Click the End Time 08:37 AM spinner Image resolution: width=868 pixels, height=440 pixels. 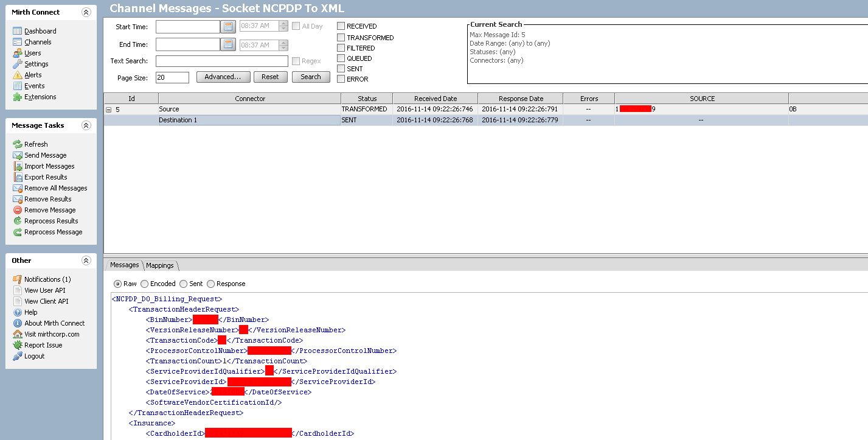click(283, 45)
